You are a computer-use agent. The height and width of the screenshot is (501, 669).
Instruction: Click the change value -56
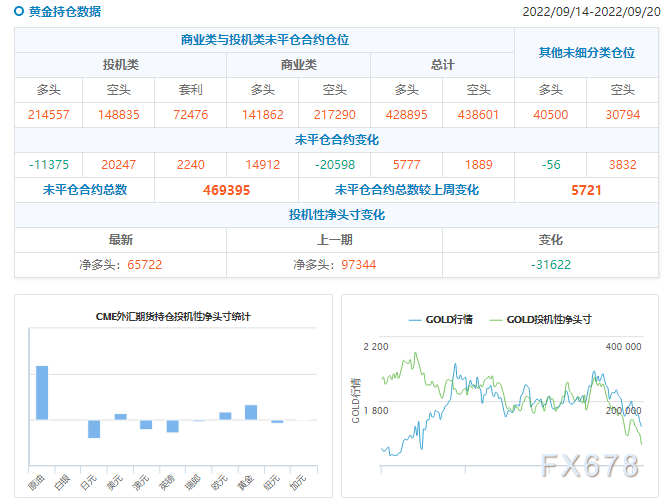pos(550,165)
